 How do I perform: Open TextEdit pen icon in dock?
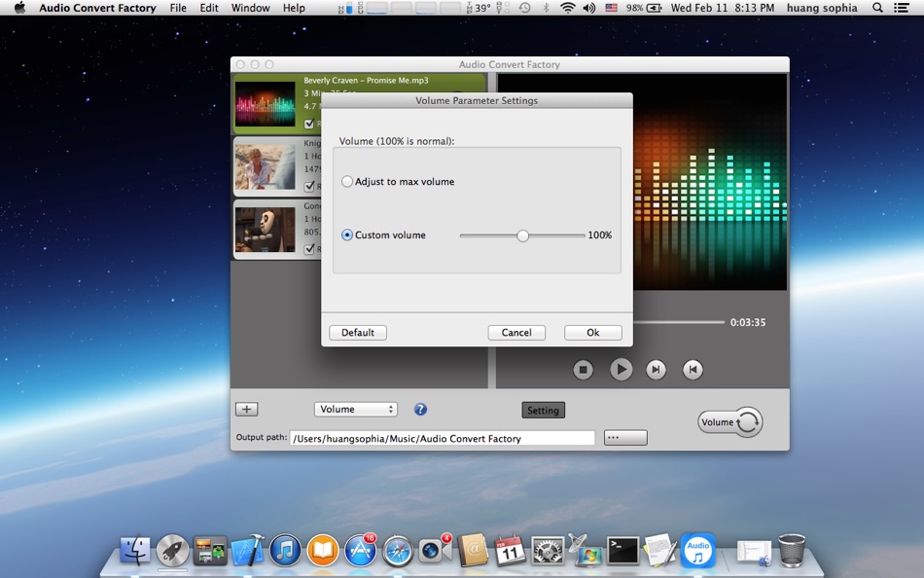coord(660,550)
